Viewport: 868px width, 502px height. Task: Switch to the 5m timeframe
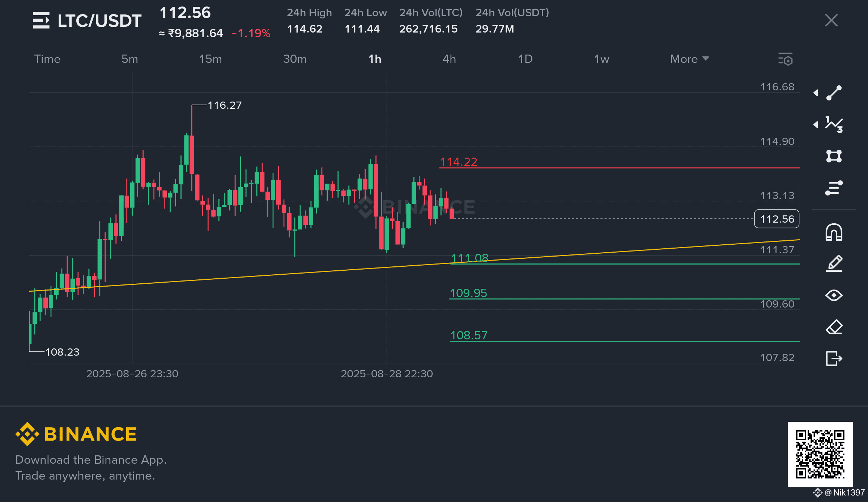pos(130,59)
